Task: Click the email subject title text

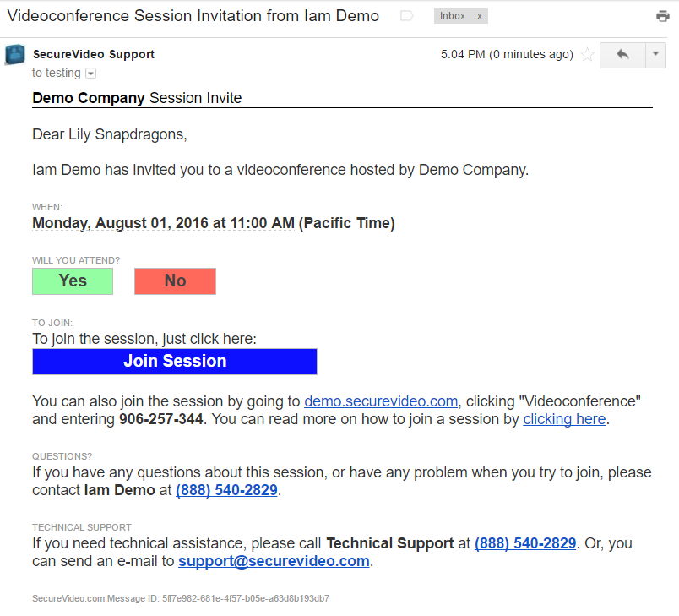Action: pyautogui.click(x=193, y=16)
